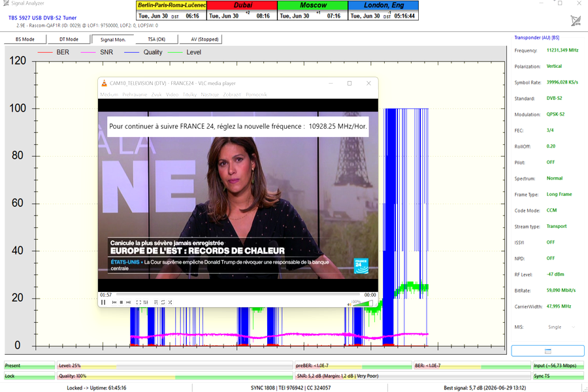
Task: Open VLC Titulky menu
Action: [189, 95]
